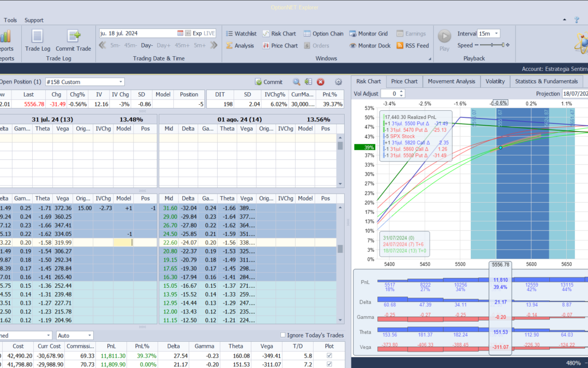This screenshot has height=368, width=588.
Task: Click the help question mark icon
Action: [x=577, y=20]
